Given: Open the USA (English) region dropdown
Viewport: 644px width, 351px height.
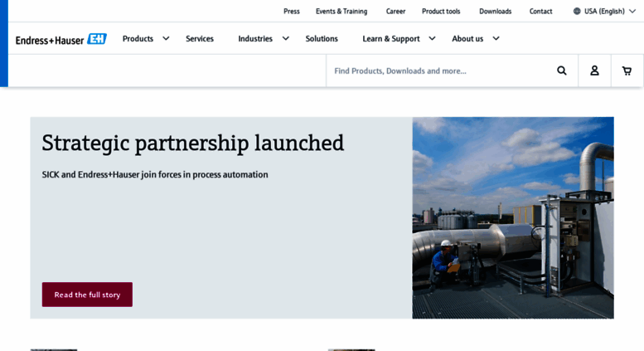Looking at the screenshot, I should pos(604,11).
